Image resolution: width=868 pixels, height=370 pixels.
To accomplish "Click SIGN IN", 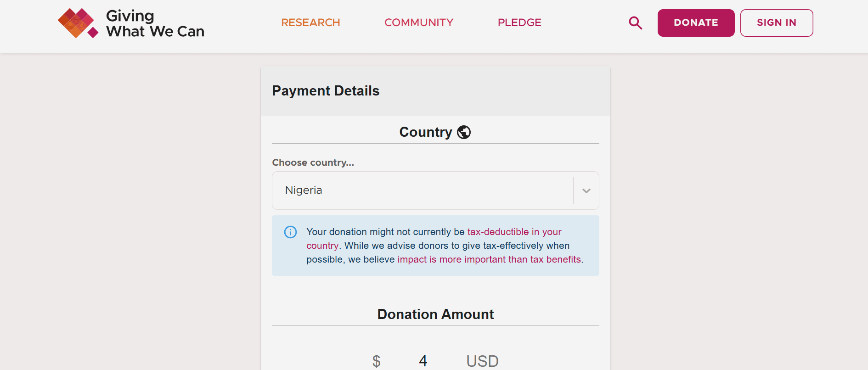I will coord(777,22).
